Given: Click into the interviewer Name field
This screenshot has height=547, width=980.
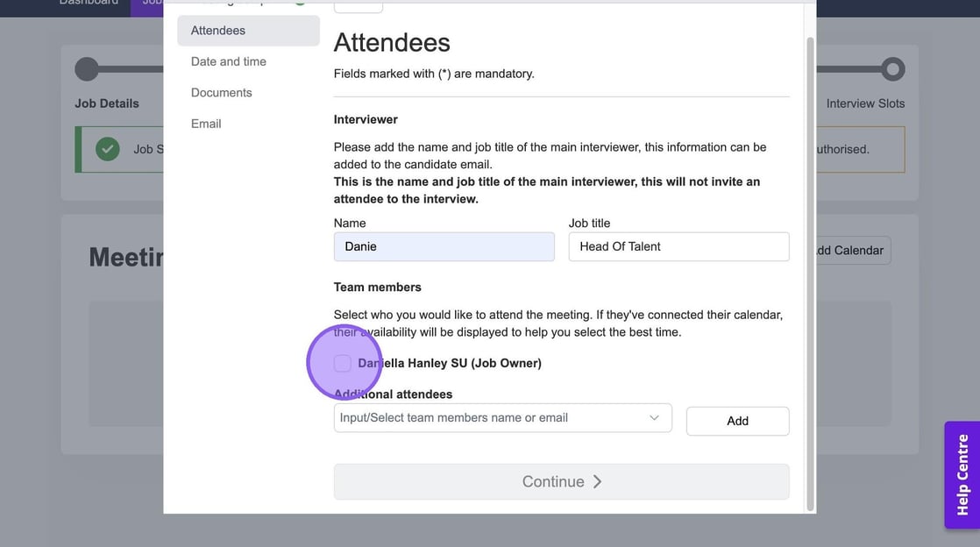Looking at the screenshot, I should 444,246.
